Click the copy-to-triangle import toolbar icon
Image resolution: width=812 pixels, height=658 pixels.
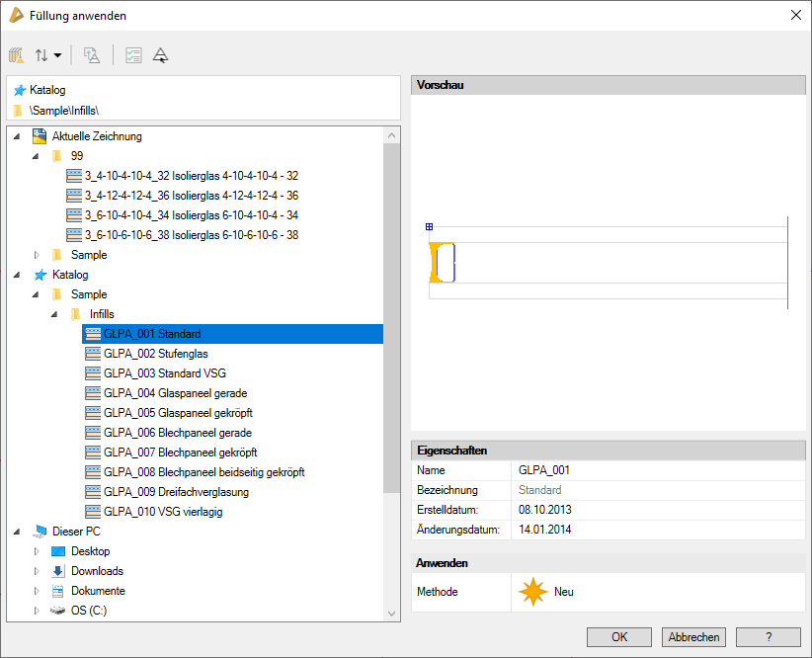tap(92, 55)
